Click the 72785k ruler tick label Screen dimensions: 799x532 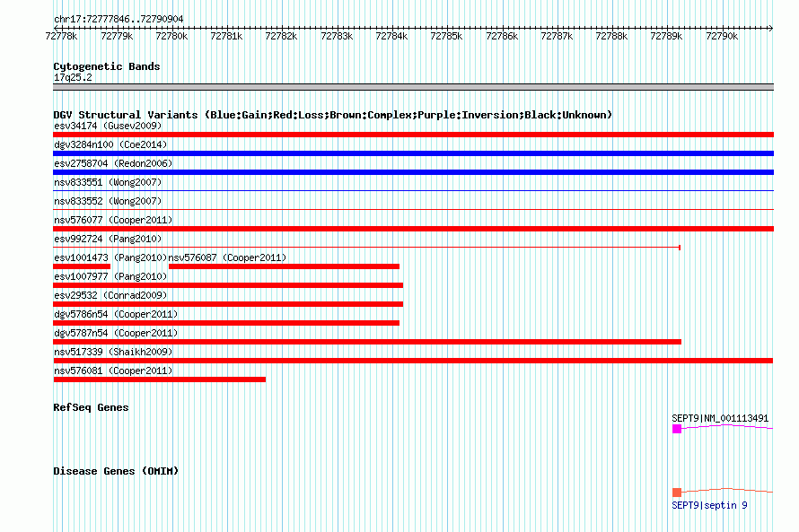click(446, 36)
